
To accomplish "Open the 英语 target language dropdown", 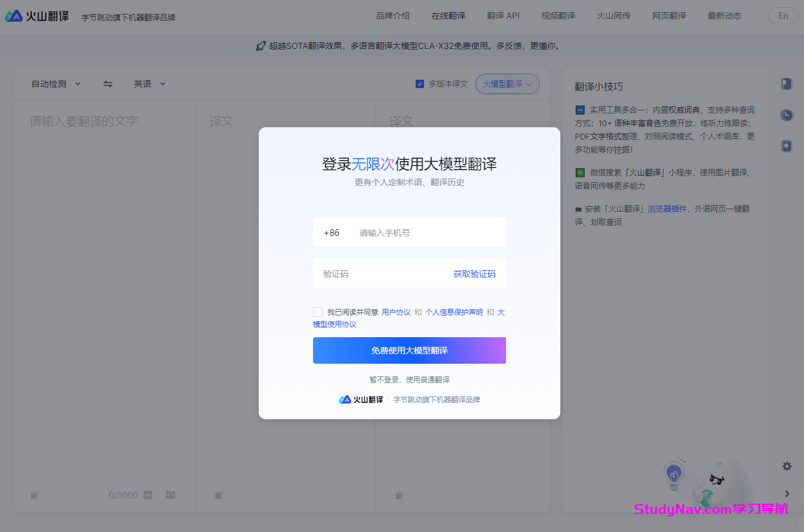I will tap(150, 84).
